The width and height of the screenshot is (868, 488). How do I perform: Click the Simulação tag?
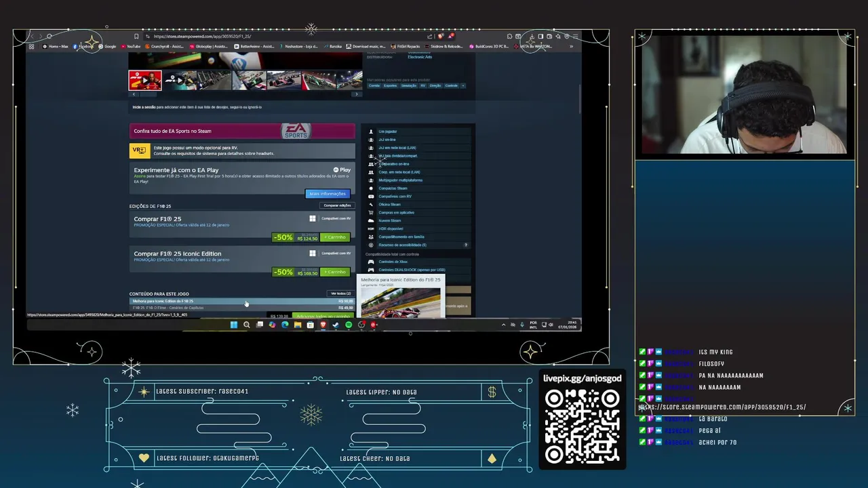coord(408,85)
